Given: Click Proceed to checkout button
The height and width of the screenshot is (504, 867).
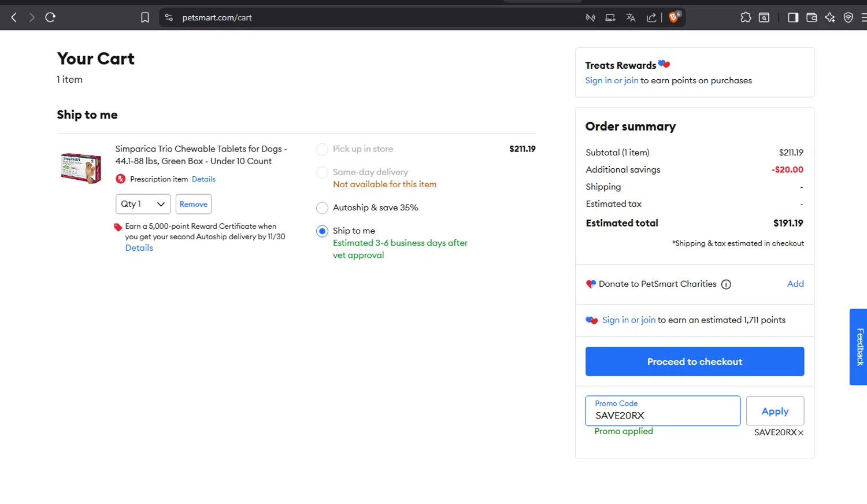Looking at the screenshot, I should (x=695, y=361).
